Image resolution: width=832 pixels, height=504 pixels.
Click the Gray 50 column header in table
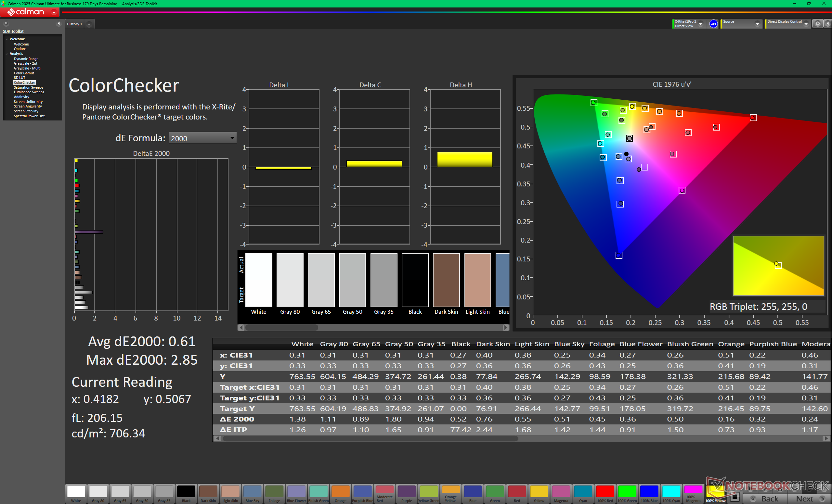(x=399, y=344)
